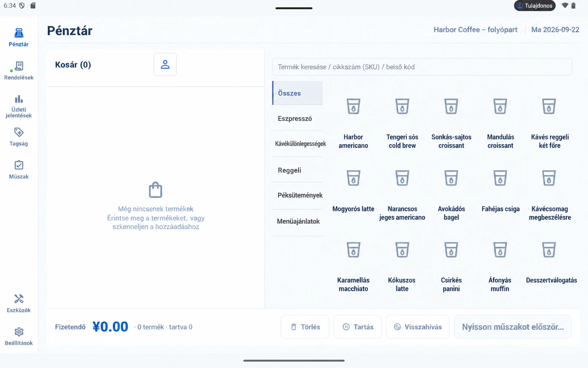This screenshot has width=588, height=368.
Task: Open the Rendelések orders section
Action: (x=19, y=71)
